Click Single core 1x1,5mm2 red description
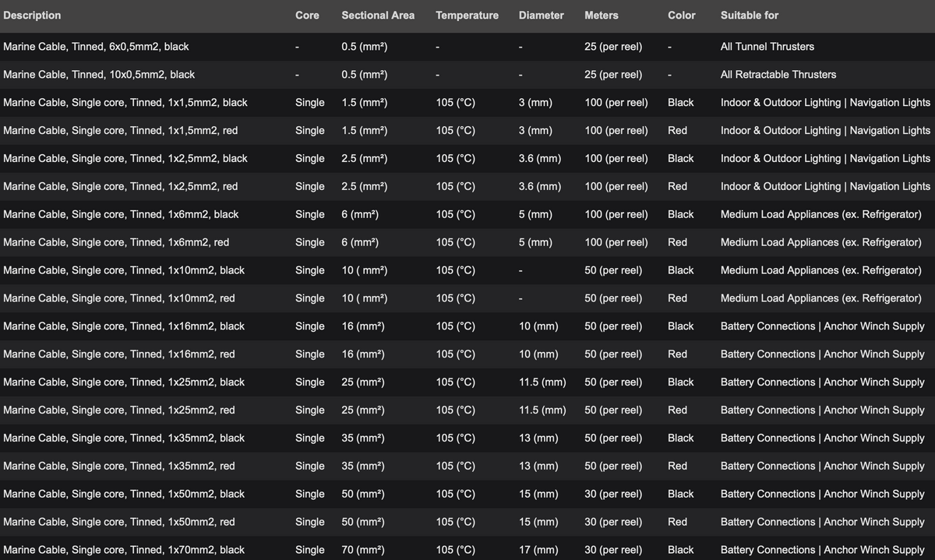This screenshot has width=935, height=560. coord(121,131)
